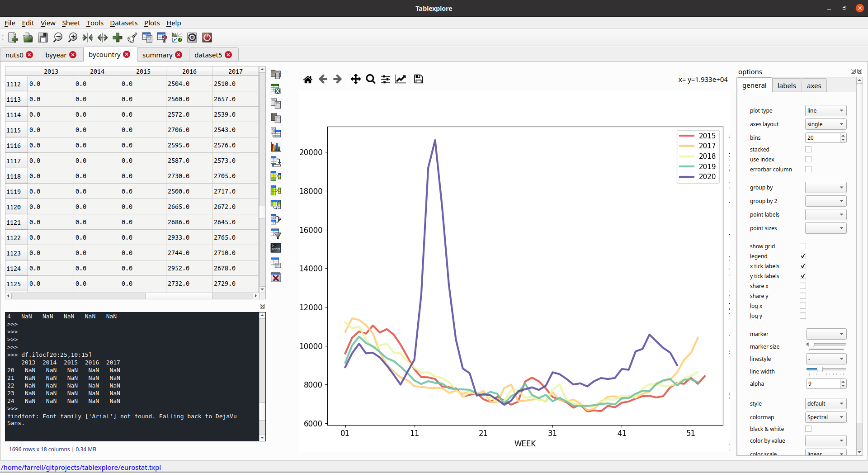The image size is (868, 473).
Task: Click the line width slider
Action: [x=826, y=370]
